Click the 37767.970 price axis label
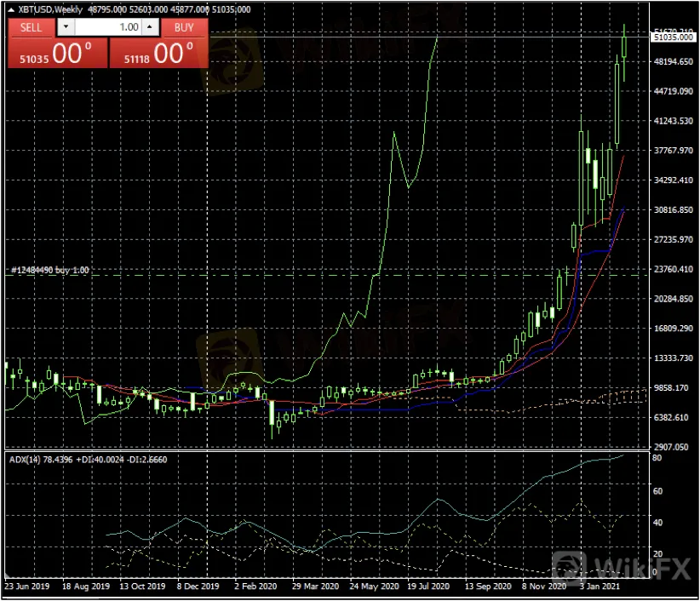Screen dimensions: 700x601 pyautogui.click(x=674, y=151)
